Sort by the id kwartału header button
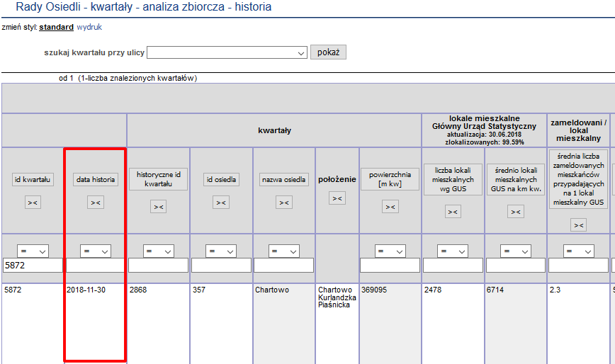Screen dimensions: 615x364 tap(33, 180)
